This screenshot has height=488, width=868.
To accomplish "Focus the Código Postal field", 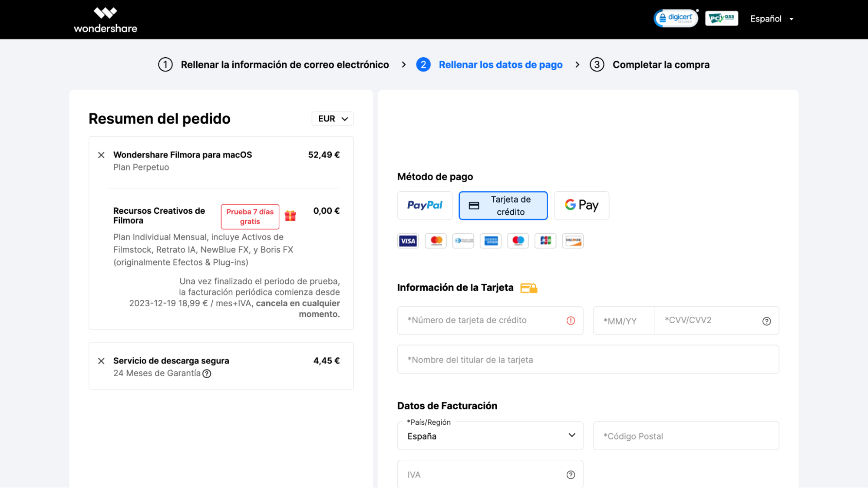I will pos(686,436).
